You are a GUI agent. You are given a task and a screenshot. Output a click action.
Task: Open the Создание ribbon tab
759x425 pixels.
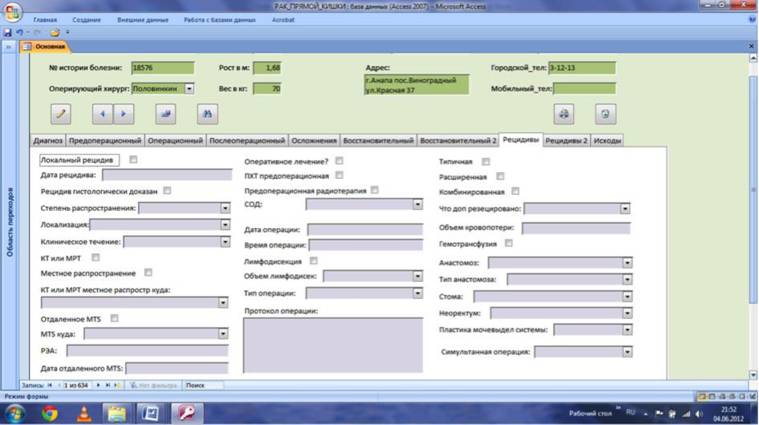point(87,20)
